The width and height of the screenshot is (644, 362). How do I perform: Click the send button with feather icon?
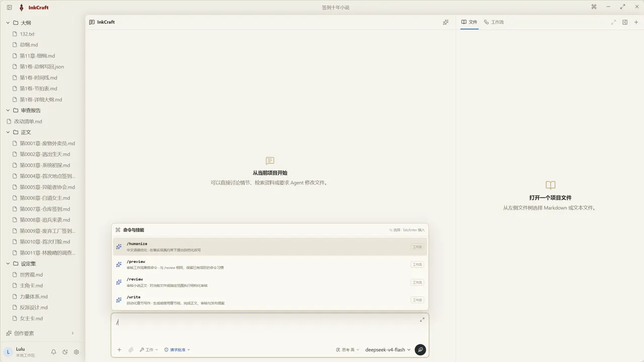[420, 349]
